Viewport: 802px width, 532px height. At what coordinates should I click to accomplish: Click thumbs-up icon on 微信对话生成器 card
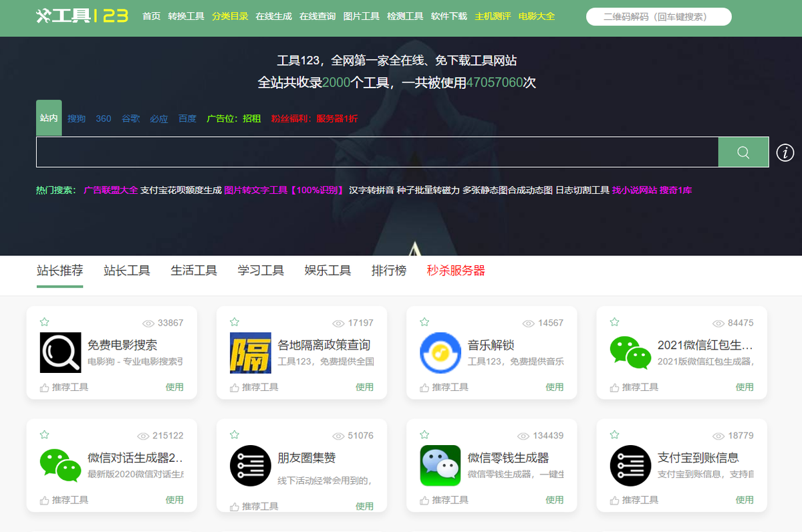click(45, 500)
